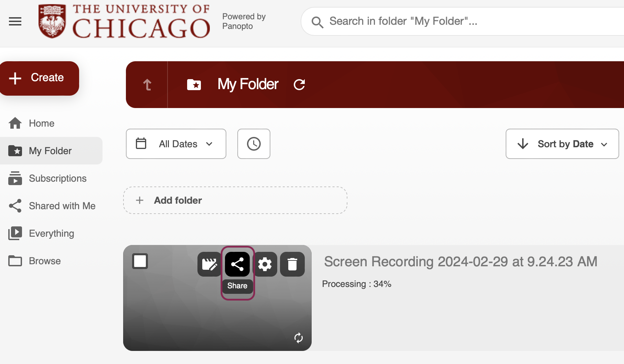Screen dimensions: 624x364
Task: Select the Screen Recording checkbox
Action: [x=140, y=261]
